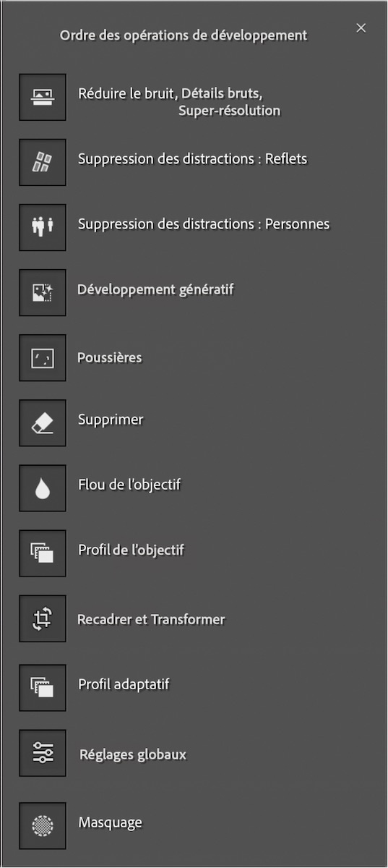Viewport: 388px width, 868px height.
Task: Click the Masquage text label
Action: tap(110, 823)
